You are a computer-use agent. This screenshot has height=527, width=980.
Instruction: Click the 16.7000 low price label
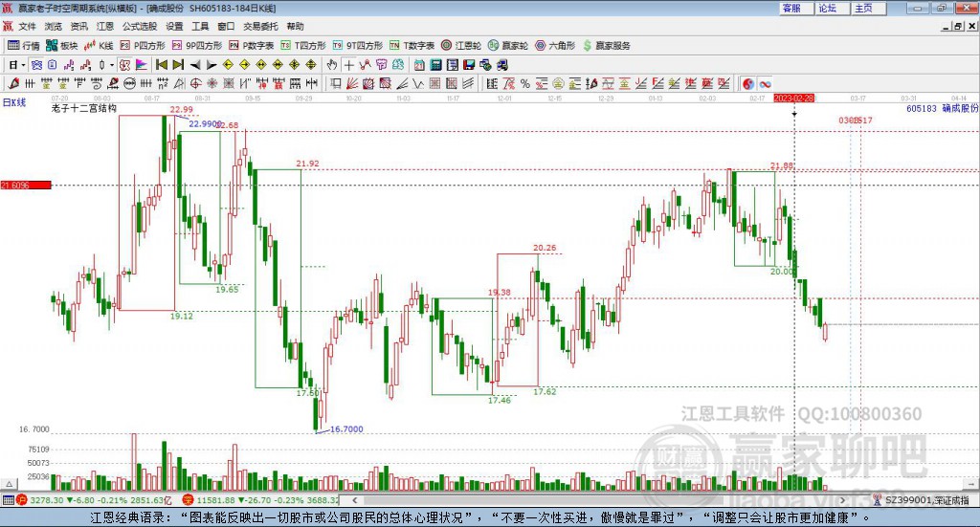(x=346, y=429)
